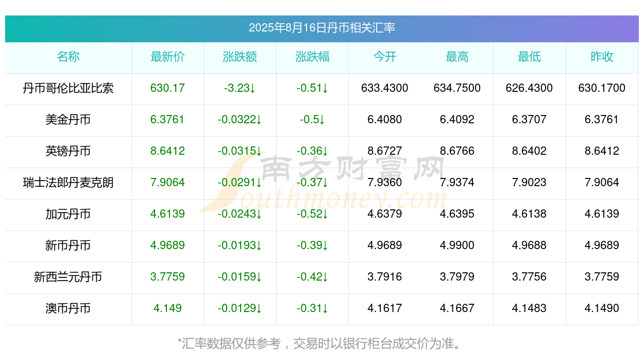644x360 pixels.
Task: Select latest price 630.17
Action: [168, 88]
